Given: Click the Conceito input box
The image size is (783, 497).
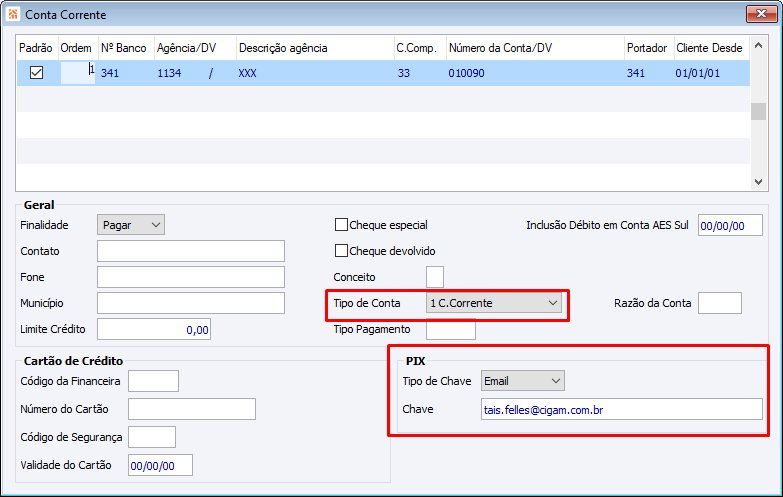Looking at the screenshot, I should 435,277.
